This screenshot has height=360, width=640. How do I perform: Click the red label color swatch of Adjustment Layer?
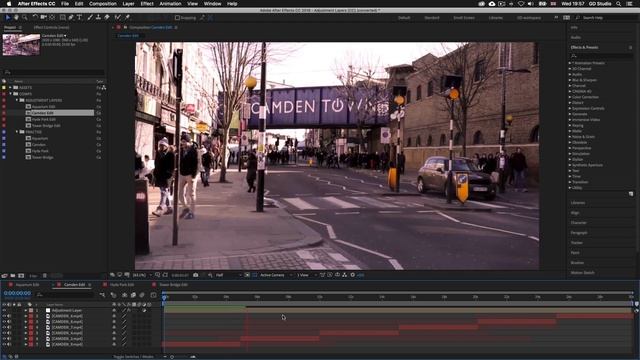[x=31, y=310]
